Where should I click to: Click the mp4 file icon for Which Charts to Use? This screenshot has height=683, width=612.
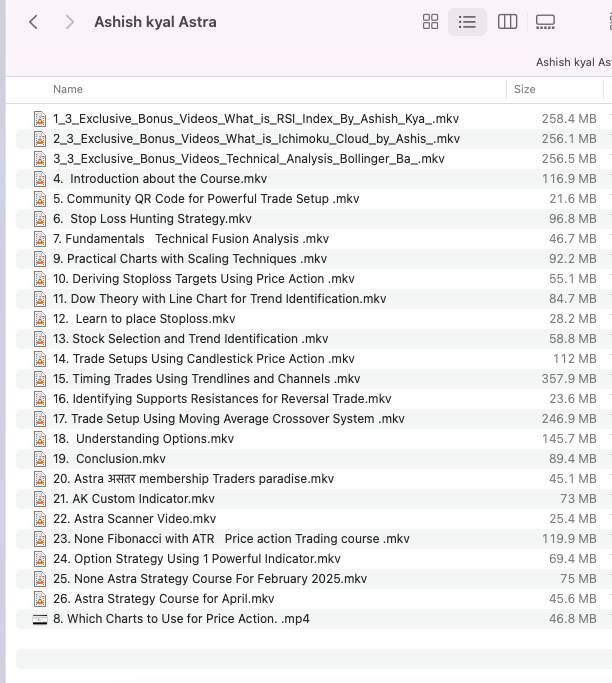[x=40, y=619]
